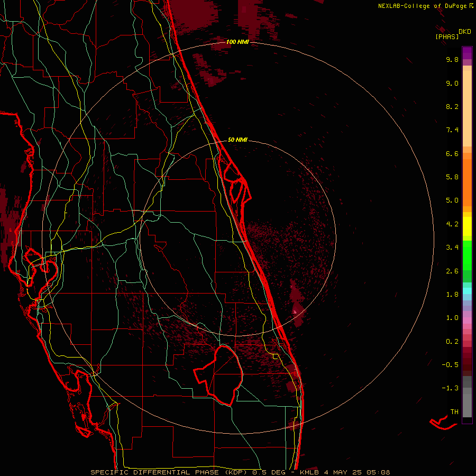
Task: Click the 0.2 scale value
Action: [x=452, y=342]
